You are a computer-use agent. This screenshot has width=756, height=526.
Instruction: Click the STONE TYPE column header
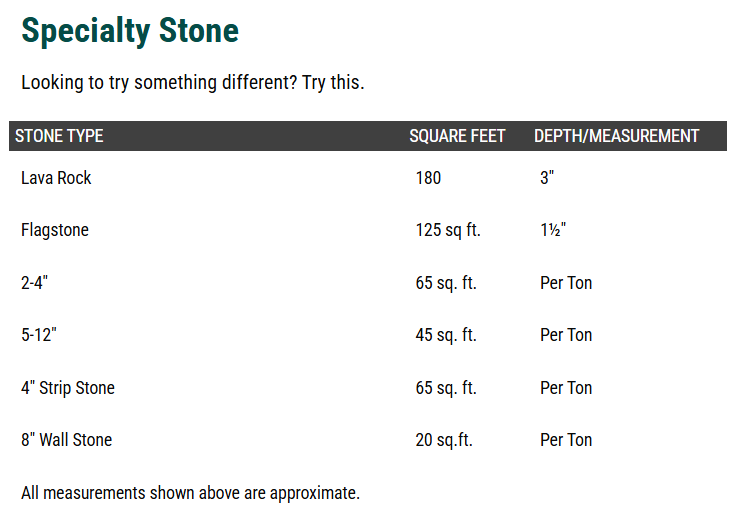tap(59, 136)
